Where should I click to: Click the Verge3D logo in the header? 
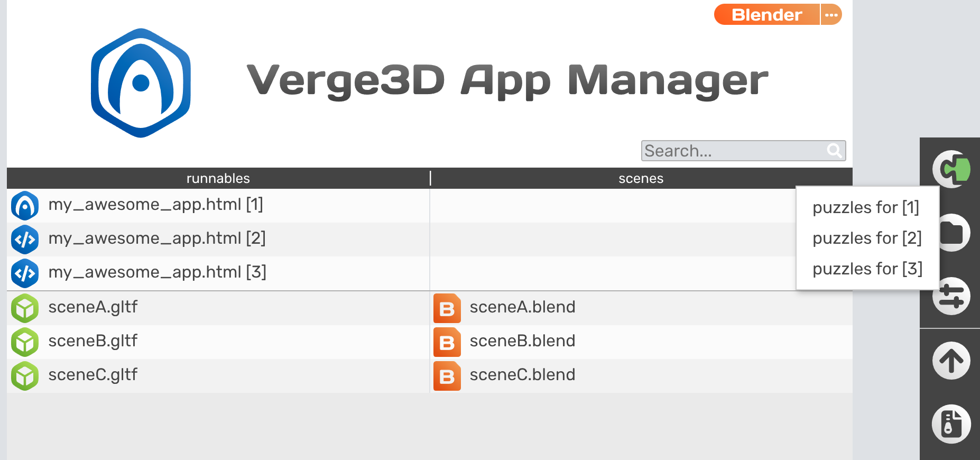pyautogui.click(x=141, y=83)
